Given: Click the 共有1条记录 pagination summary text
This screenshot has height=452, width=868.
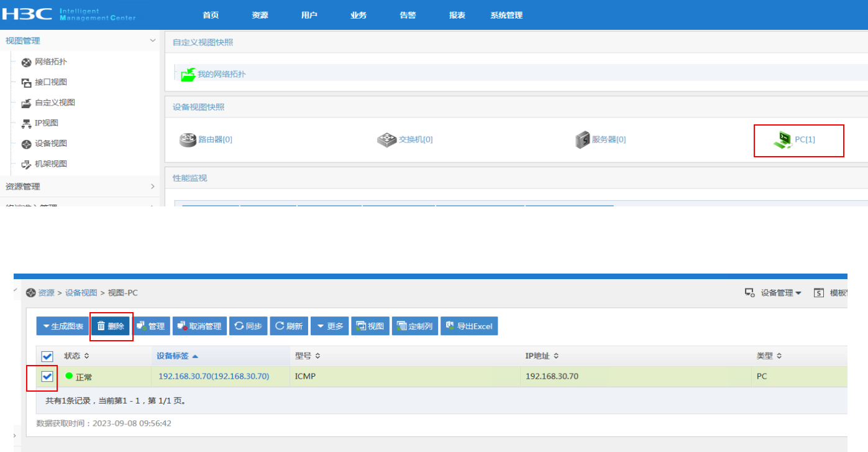Looking at the screenshot, I should click(x=116, y=401).
